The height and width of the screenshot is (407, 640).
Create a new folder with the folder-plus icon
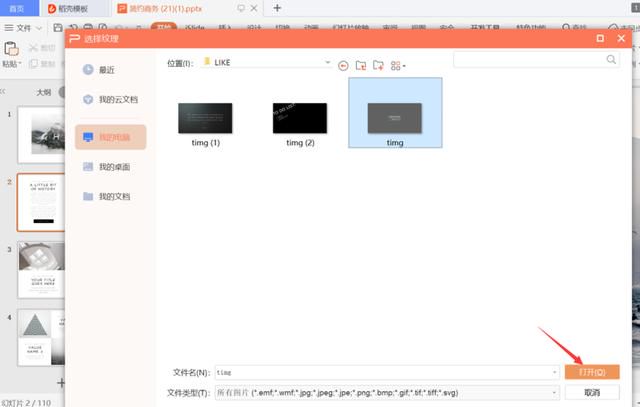(378, 65)
